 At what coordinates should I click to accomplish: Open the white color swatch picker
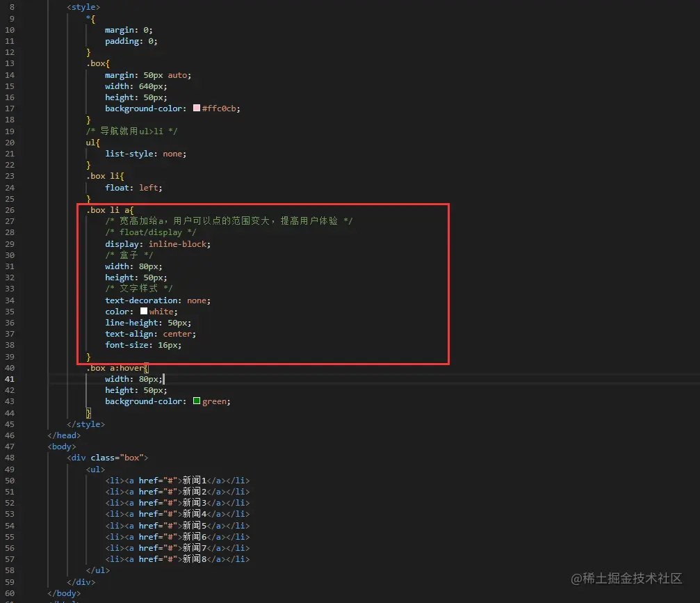144,311
